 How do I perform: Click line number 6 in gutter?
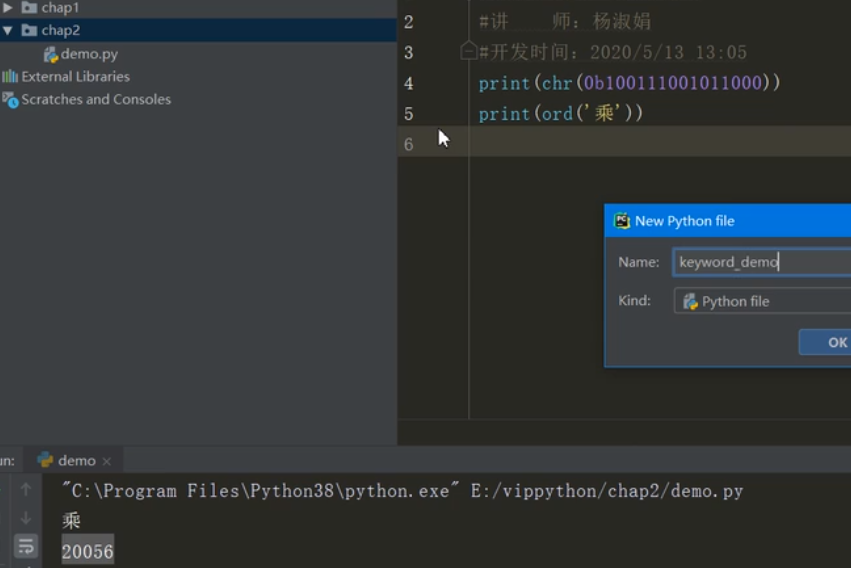(x=409, y=144)
